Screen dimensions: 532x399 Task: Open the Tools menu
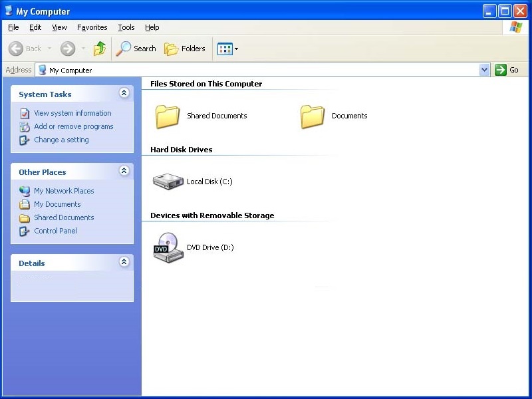(x=126, y=27)
